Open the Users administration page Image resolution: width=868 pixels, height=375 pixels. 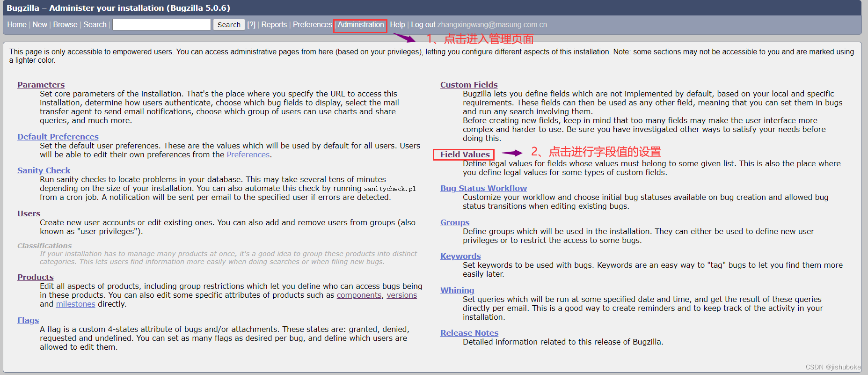click(x=29, y=213)
